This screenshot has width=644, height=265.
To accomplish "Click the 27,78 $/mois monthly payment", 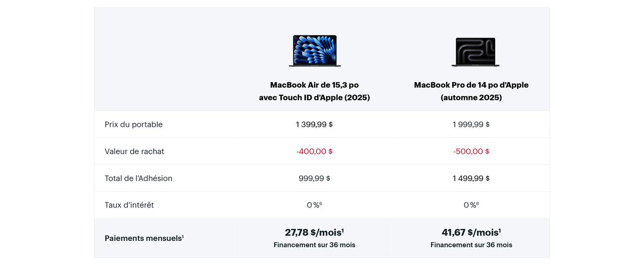I will click(314, 233).
